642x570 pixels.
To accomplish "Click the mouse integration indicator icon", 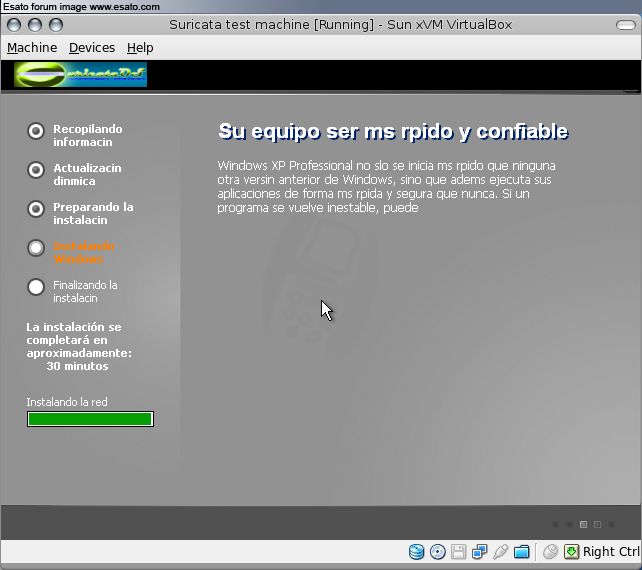I will pyautogui.click(x=550, y=552).
